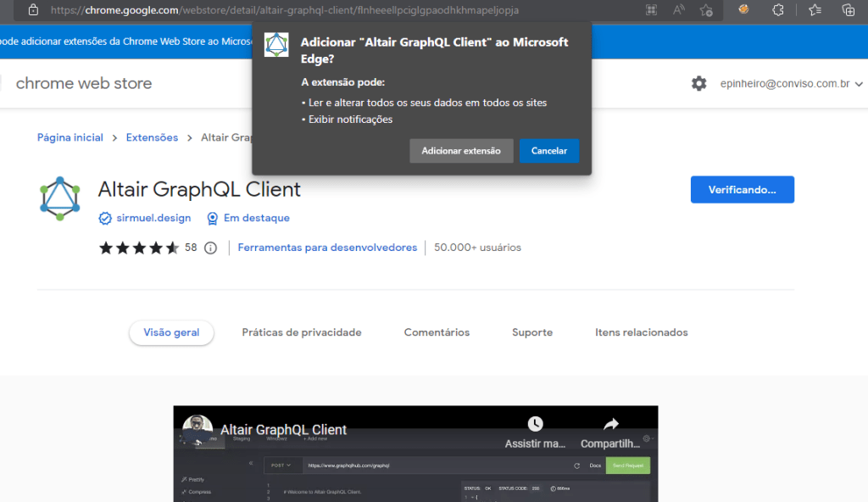Click the Assistir mais tarde clock icon
868x502 pixels.
point(536,425)
